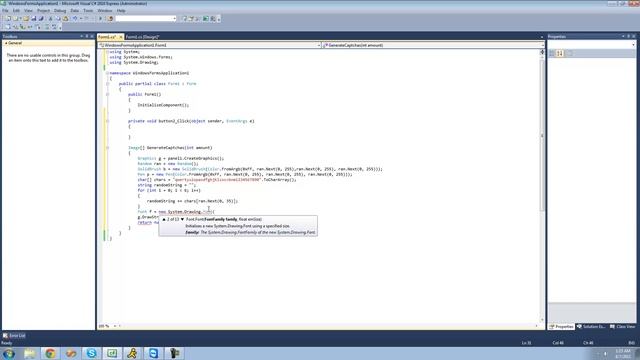This screenshot has height=360, width=640.
Task: Click the Start Debugging play icon
Action: (x=100, y=19)
